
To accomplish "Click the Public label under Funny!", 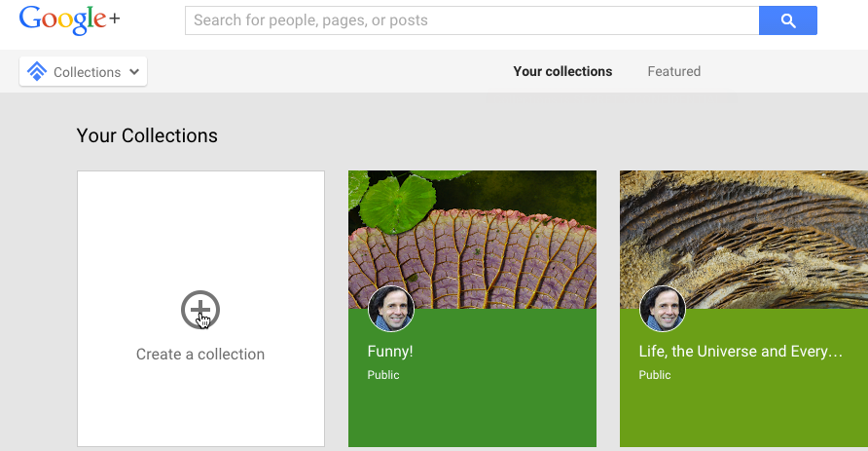I will point(383,375).
